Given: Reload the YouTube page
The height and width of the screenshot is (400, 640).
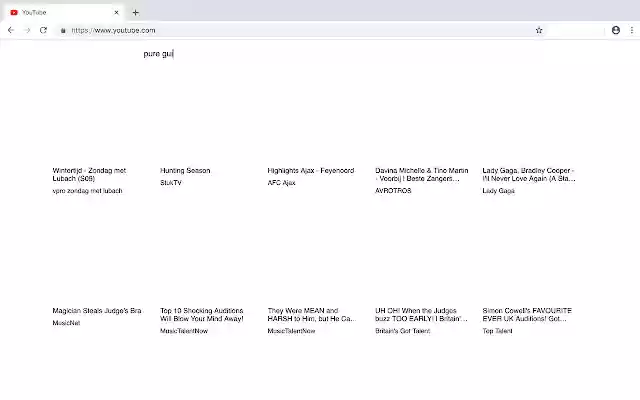Looking at the screenshot, I should coord(43,30).
